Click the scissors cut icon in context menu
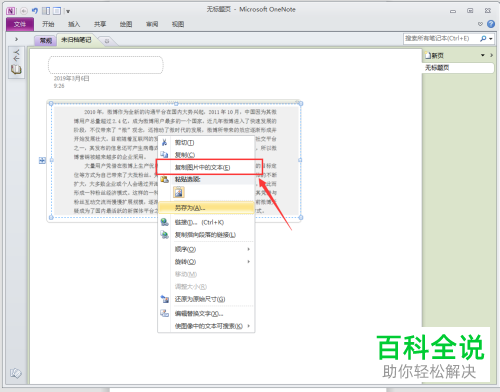This screenshot has width=500, height=392. (164, 143)
